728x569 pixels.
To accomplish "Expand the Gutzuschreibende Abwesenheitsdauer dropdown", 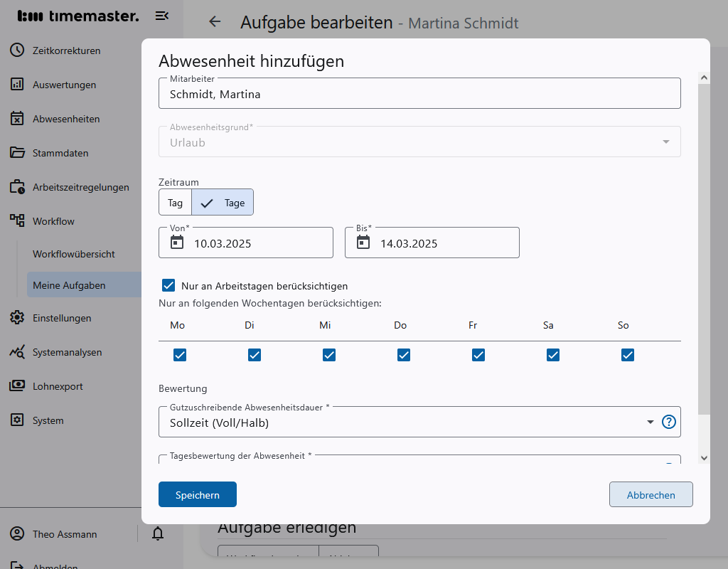I will pyautogui.click(x=650, y=422).
